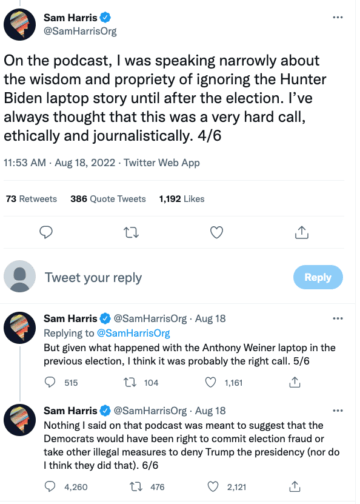The height and width of the screenshot is (504, 360).
Task: Share the 6/6 tweet about election fraud
Action: tap(295, 487)
